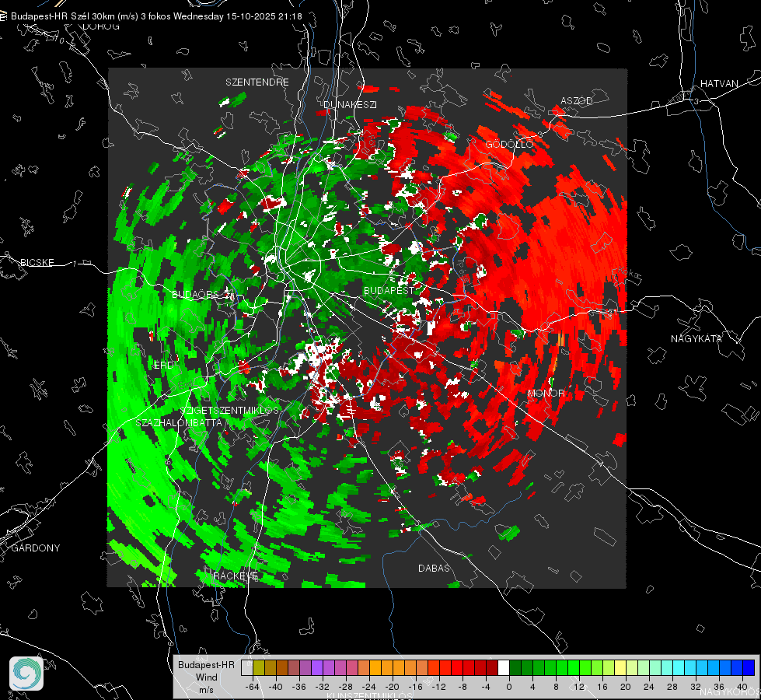Image resolution: width=761 pixels, height=700 pixels.
Task: Click the -28 value on wind scale
Action: tap(346, 687)
